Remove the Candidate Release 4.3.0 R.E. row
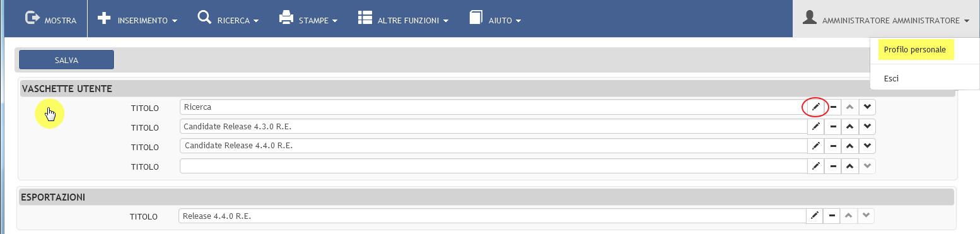Screen dimensions: 980x234 click(833, 127)
